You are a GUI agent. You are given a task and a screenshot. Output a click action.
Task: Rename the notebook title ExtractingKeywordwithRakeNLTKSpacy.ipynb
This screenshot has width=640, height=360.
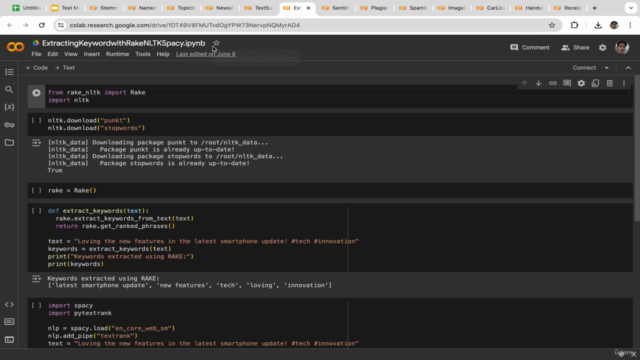123,43
